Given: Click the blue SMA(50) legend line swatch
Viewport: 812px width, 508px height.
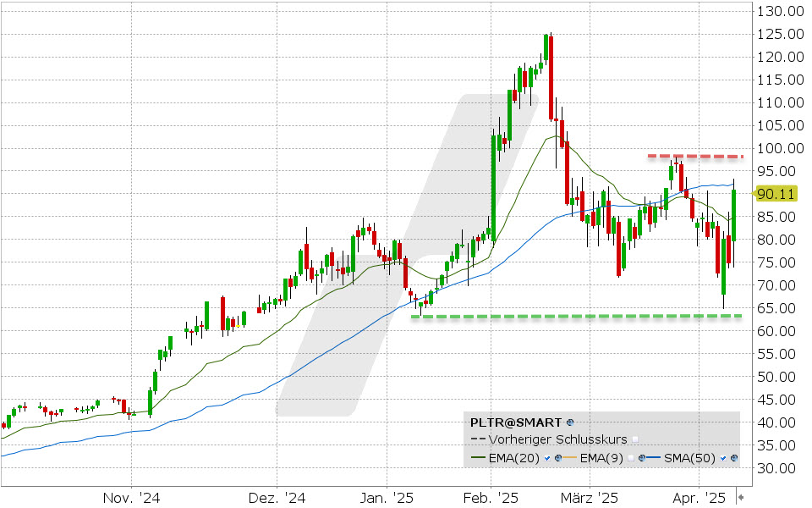Looking at the screenshot, I should pyautogui.click(x=654, y=457).
